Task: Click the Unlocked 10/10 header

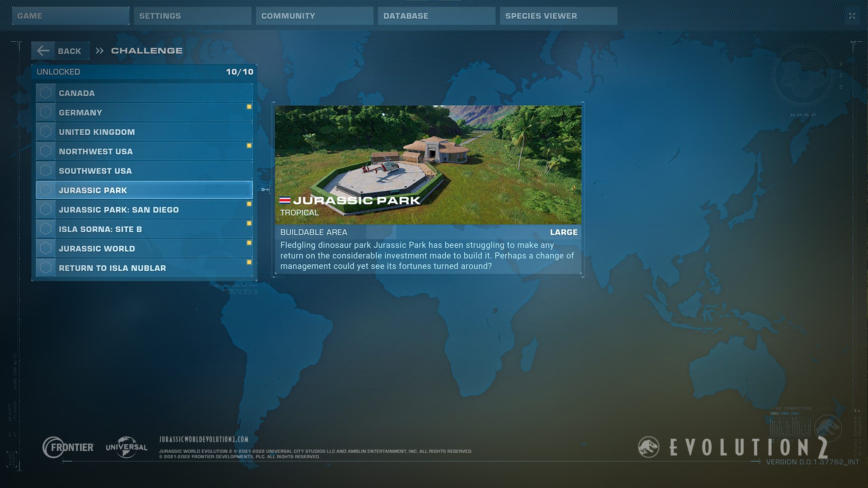Action: coord(144,72)
